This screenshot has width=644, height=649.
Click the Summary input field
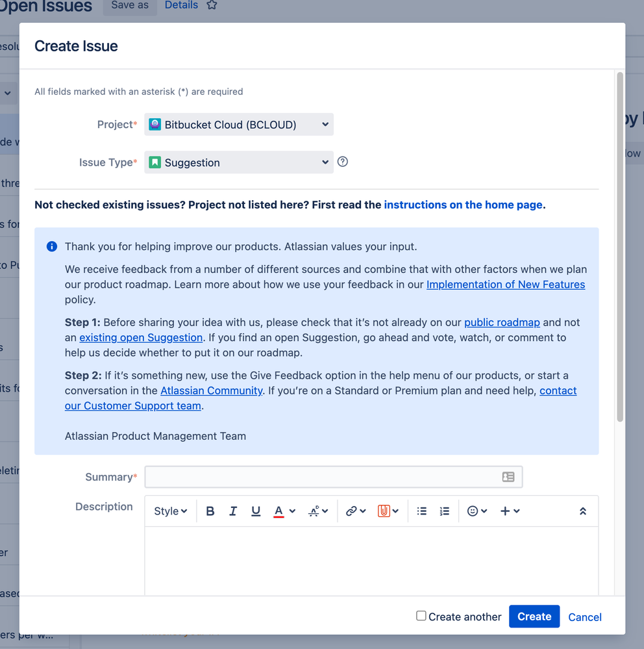(x=334, y=477)
